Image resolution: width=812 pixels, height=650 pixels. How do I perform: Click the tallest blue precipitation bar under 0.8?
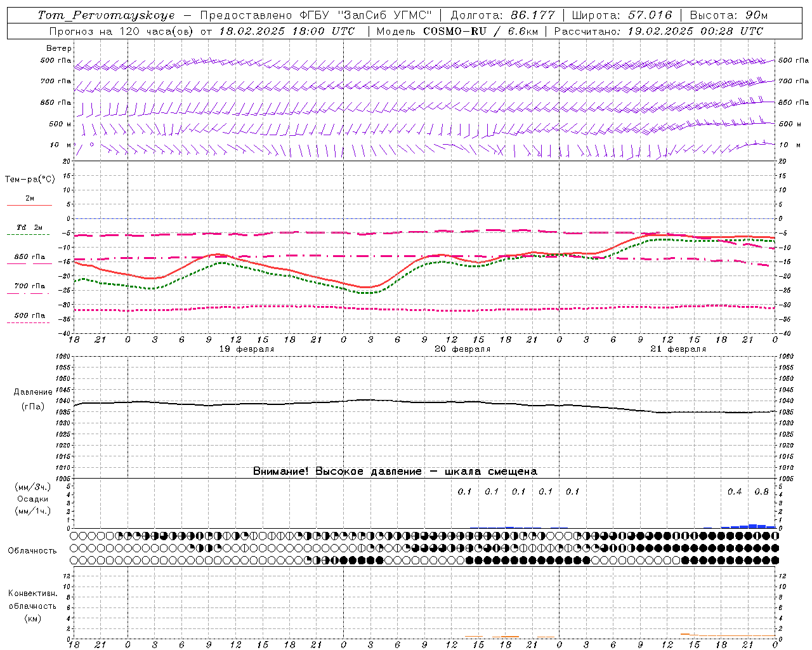pyautogui.click(x=753, y=526)
